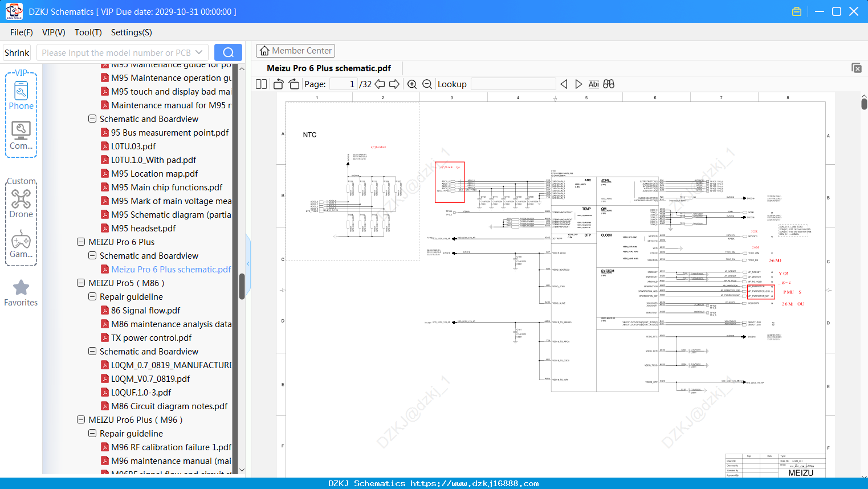Click the page number input field
This screenshot has height=489, width=868.
pyautogui.click(x=344, y=84)
